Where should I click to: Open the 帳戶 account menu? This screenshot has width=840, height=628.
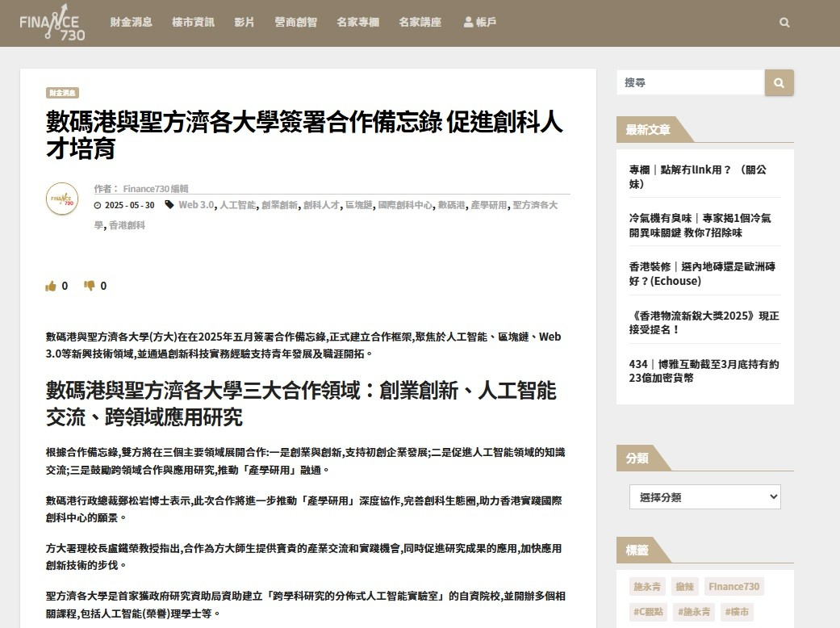[480, 23]
